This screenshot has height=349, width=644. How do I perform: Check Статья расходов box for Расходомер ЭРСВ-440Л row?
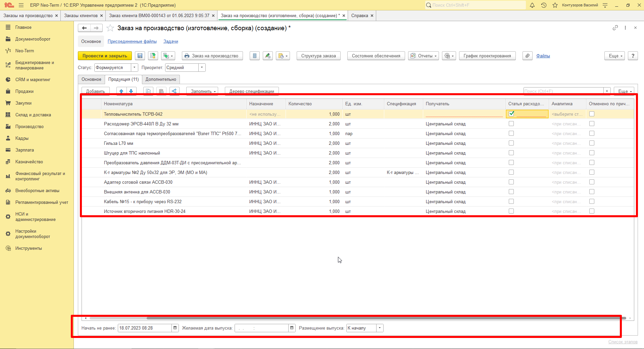tap(511, 124)
